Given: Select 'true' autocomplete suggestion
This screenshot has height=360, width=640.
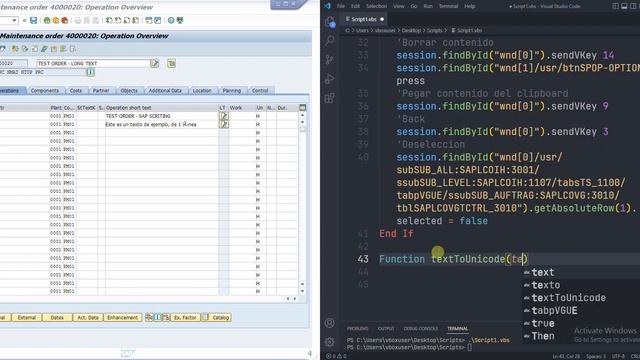Looking at the screenshot, I should tap(542, 323).
